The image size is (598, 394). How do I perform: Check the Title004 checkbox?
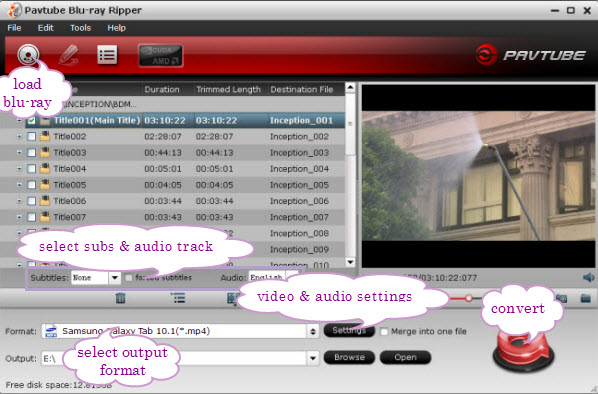coord(32,169)
